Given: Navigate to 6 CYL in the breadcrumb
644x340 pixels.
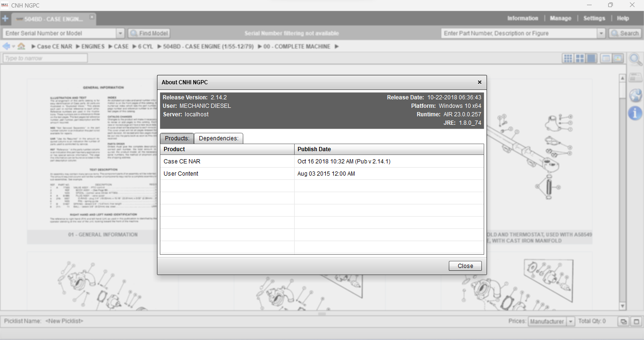Looking at the screenshot, I should (x=145, y=47).
